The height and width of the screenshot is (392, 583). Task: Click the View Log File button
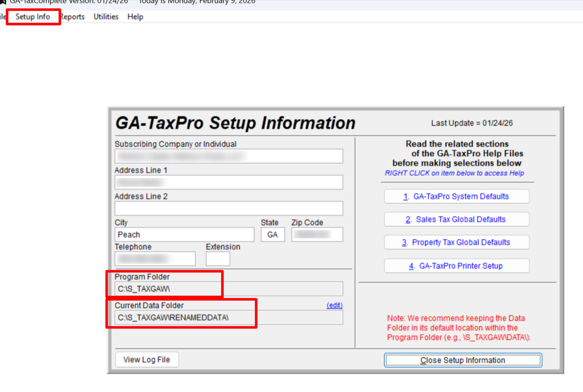[147, 360]
